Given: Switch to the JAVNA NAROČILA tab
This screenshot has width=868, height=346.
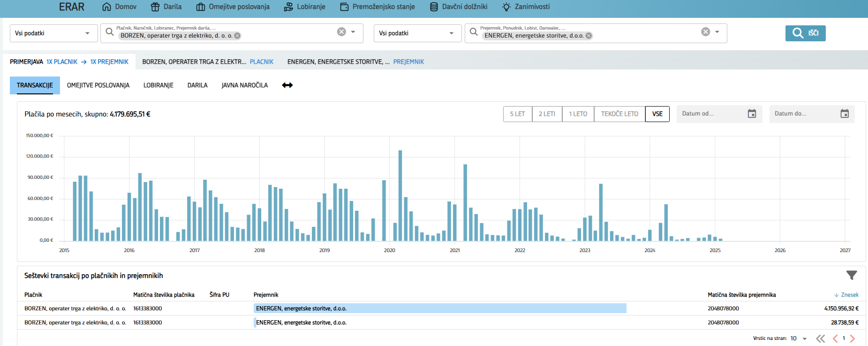Looking at the screenshot, I should (x=244, y=85).
